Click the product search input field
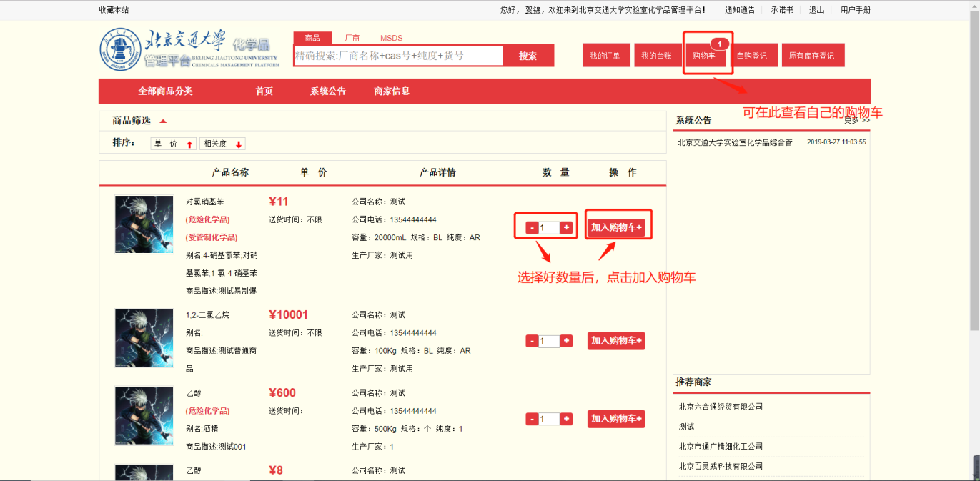This screenshot has height=481, width=980. pos(398,56)
